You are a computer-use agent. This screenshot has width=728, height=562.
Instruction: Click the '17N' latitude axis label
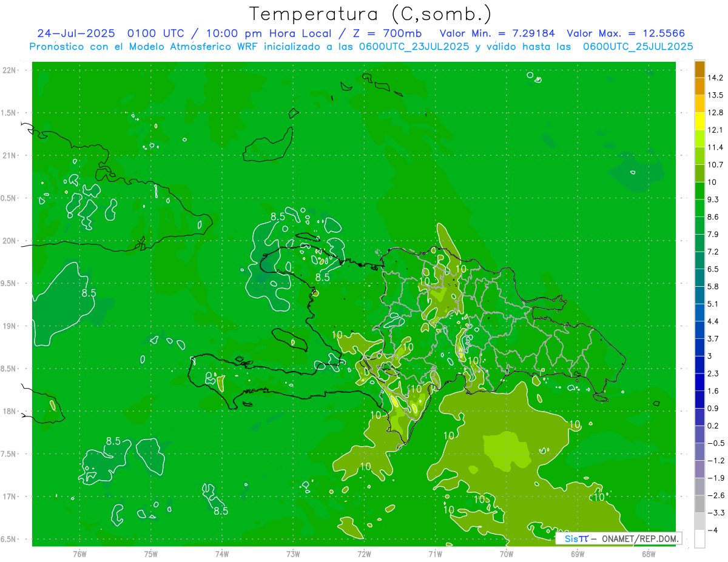click(x=9, y=497)
